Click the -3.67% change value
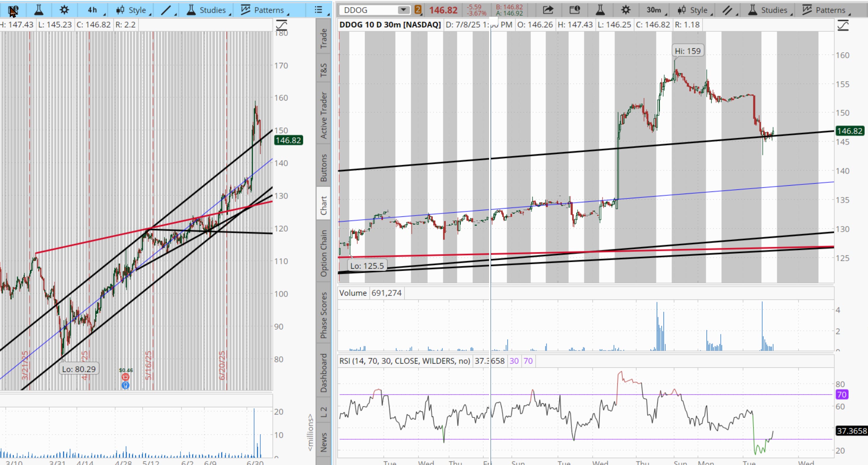The width and height of the screenshot is (868, 465). pos(476,13)
